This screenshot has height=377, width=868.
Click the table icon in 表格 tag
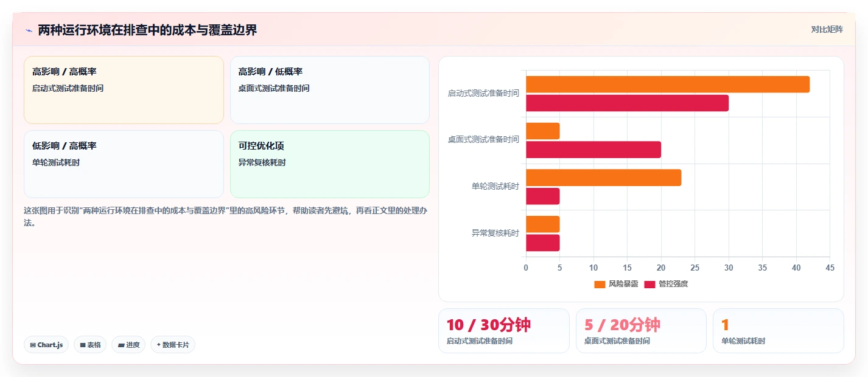point(83,345)
